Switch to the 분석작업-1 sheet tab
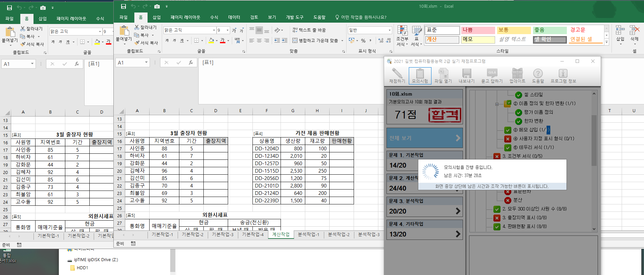 tap(308, 234)
